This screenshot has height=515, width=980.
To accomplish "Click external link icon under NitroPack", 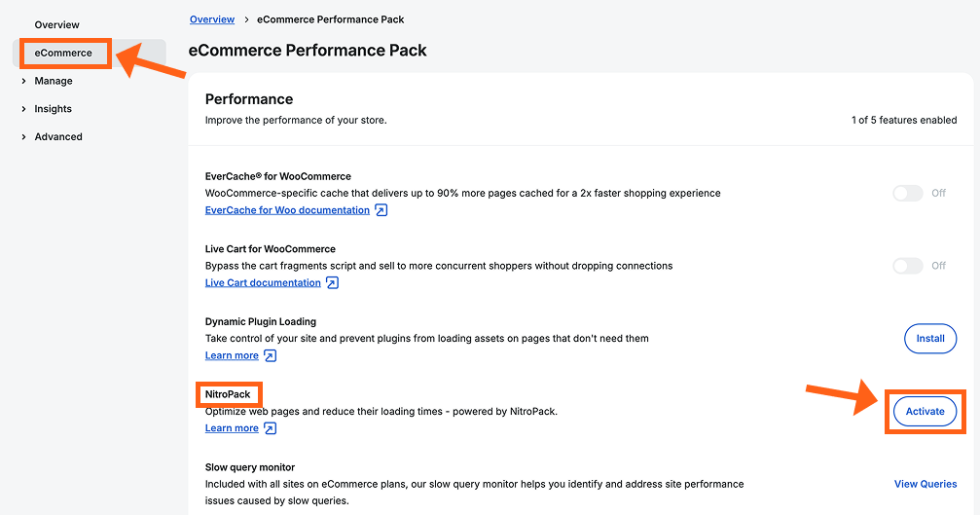I will pyautogui.click(x=271, y=428).
